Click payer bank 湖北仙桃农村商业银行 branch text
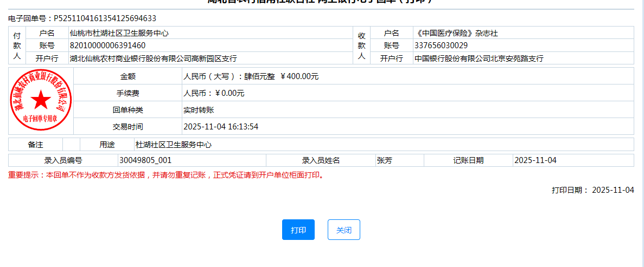This screenshot has height=267, width=644. tap(153, 58)
